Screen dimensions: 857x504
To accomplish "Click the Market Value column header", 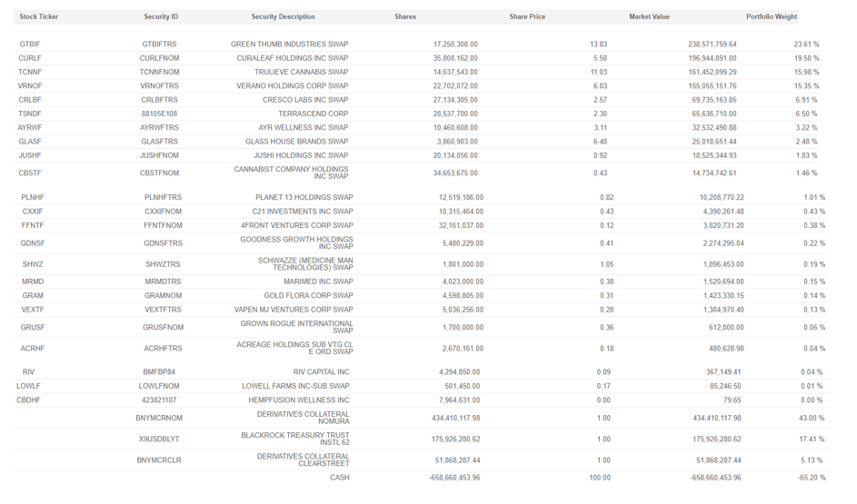I will coord(649,16).
